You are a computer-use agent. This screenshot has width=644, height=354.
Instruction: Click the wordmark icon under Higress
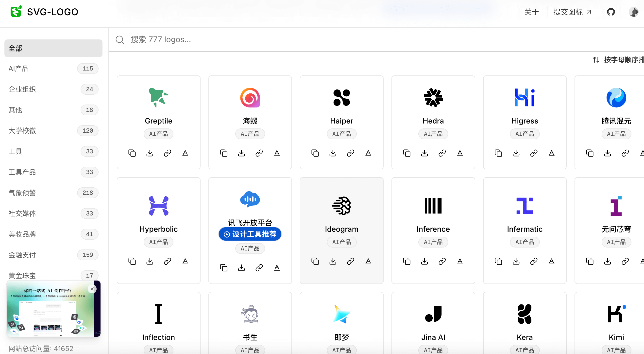(x=551, y=153)
